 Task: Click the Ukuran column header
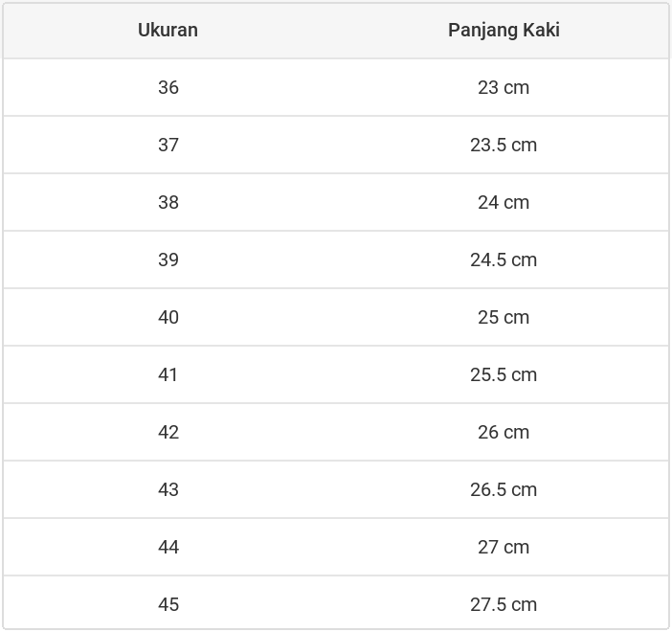(168, 30)
